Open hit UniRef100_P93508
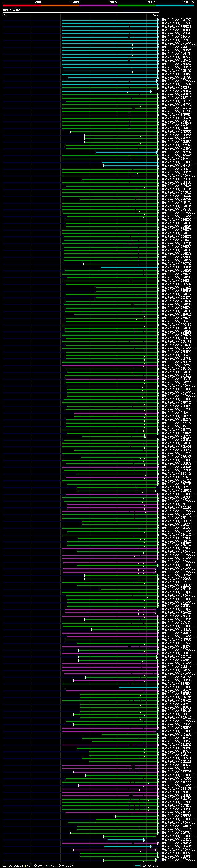 coord(177,23)
